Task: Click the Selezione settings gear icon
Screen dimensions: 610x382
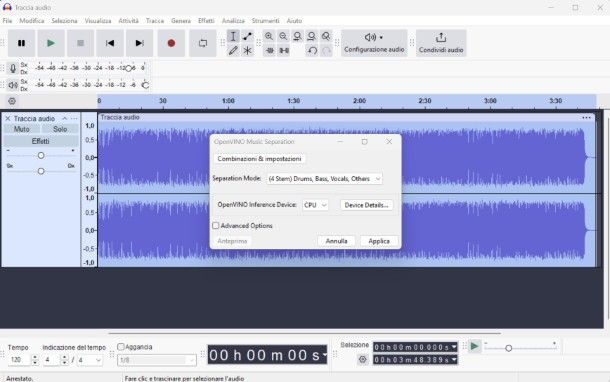Action: (363, 359)
